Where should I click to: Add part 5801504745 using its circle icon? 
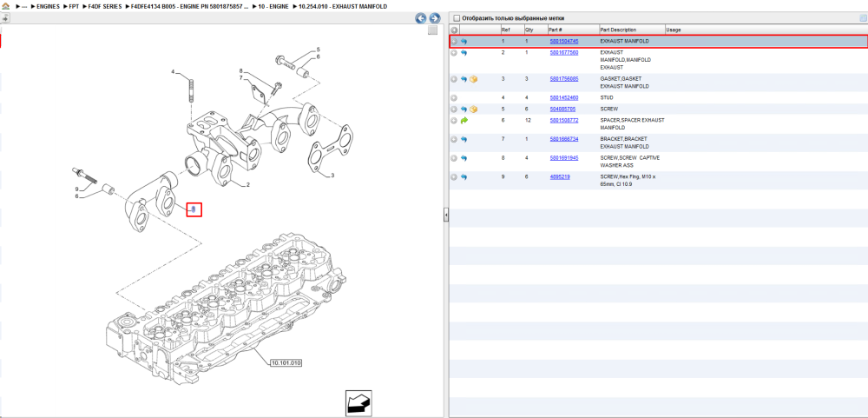(454, 41)
